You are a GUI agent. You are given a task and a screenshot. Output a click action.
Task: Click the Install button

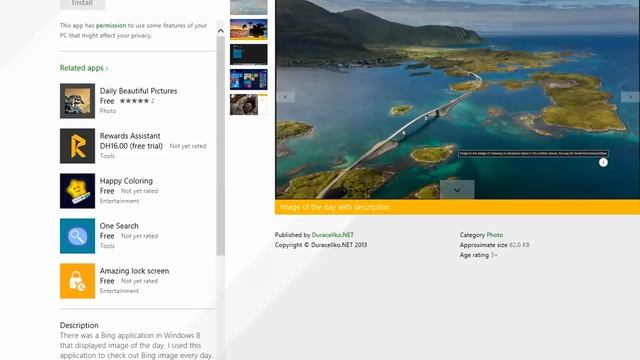point(82,3)
